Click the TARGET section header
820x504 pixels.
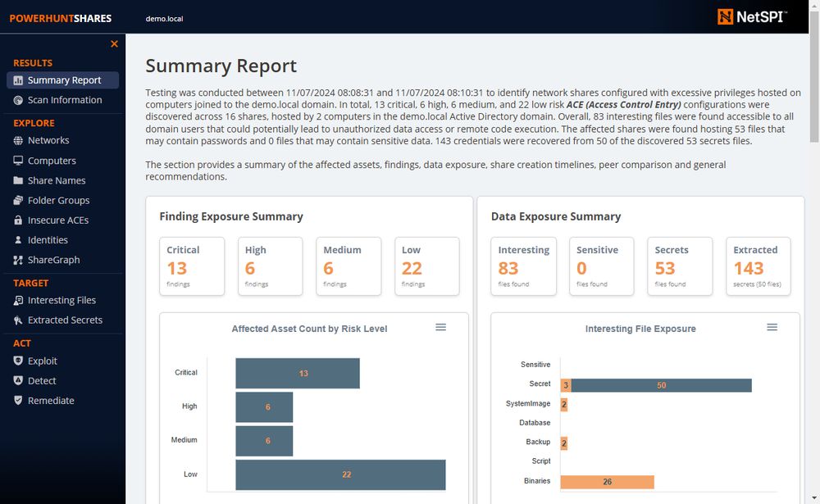tap(31, 283)
